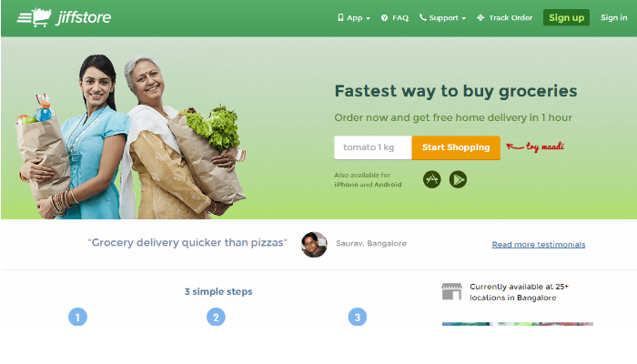The height and width of the screenshot is (364, 637).
Task: Select the step 2 circle
Action: (x=217, y=317)
